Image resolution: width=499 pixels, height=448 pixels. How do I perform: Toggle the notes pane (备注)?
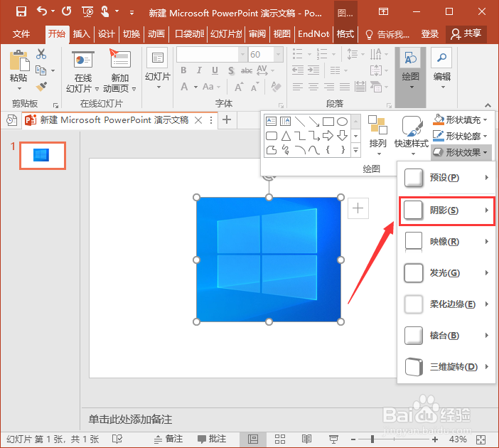pos(168,439)
